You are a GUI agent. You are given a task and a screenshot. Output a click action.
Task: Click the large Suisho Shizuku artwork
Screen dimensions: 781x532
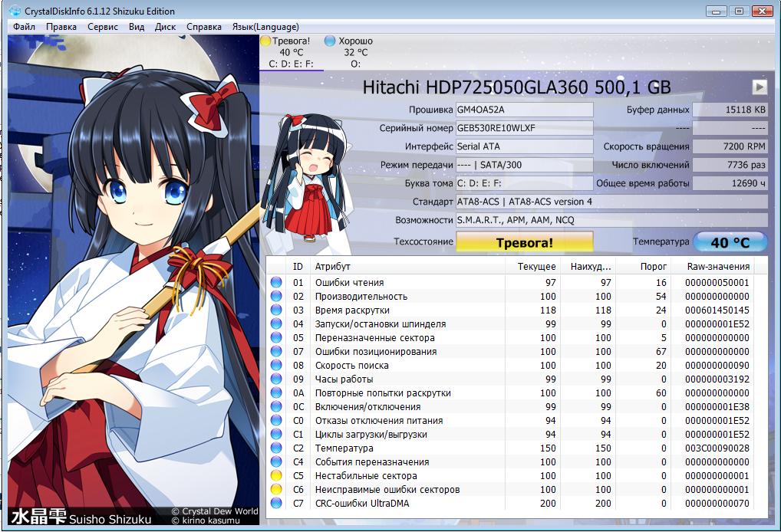click(133, 280)
